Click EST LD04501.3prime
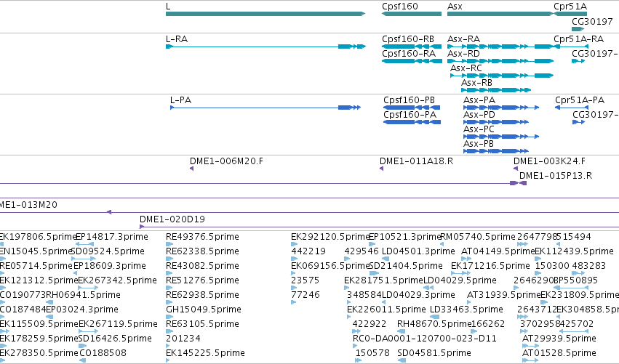The height and width of the screenshot is (364, 619). click(x=418, y=251)
